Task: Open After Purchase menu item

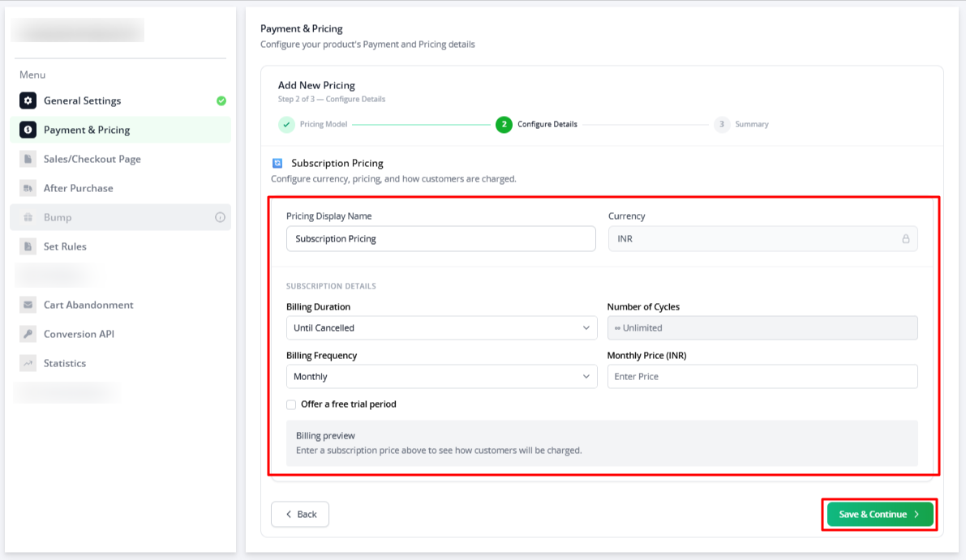Action: (121, 188)
